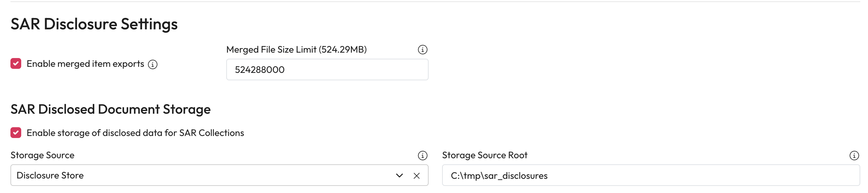The height and width of the screenshot is (193, 868).
Task: Click the "Storage Source" field label
Action: pyautogui.click(x=42, y=156)
